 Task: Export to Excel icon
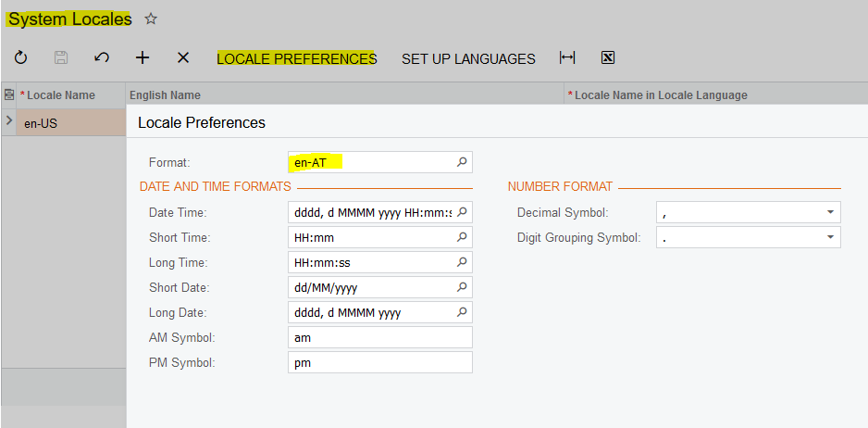[608, 58]
